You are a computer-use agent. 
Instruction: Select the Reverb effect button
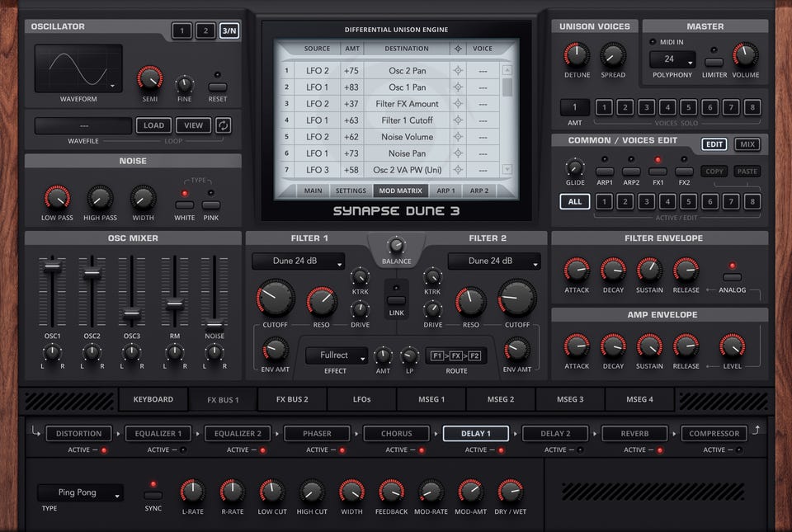click(x=634, y=434)
